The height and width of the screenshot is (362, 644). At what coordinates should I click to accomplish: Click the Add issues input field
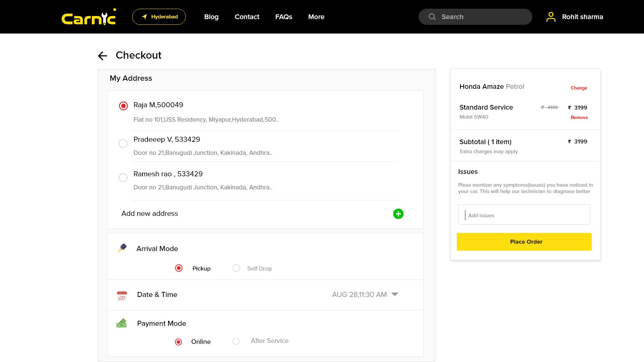pos(524,215)
